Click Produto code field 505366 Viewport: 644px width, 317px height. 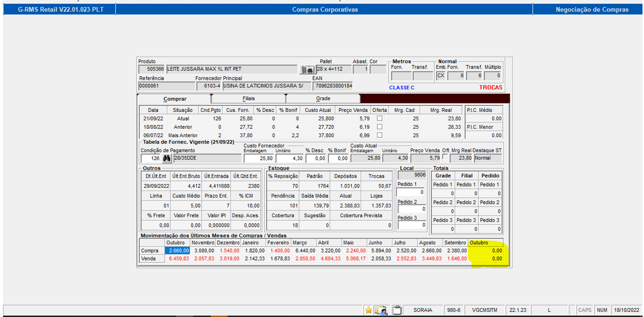coord(152,69)
